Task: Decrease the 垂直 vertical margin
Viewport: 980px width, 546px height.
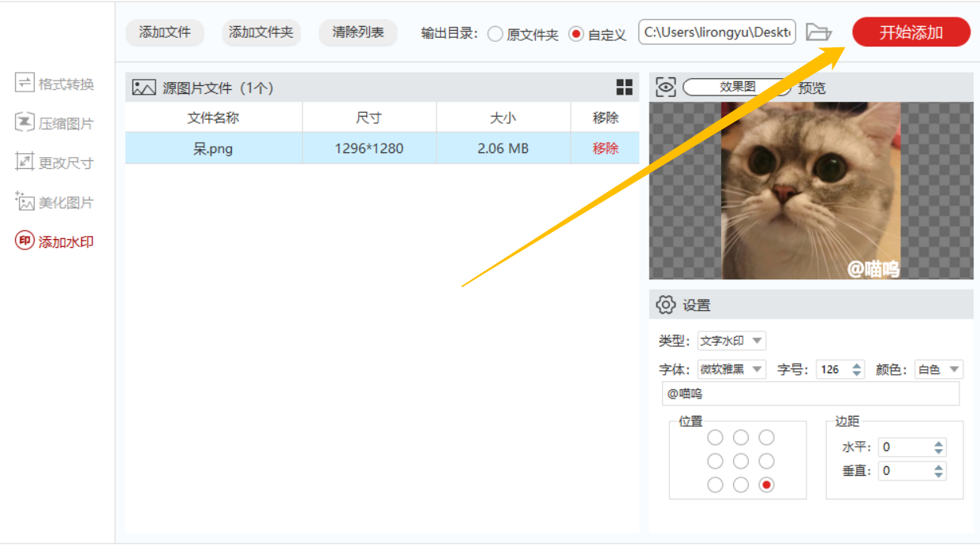Action: 938,475
